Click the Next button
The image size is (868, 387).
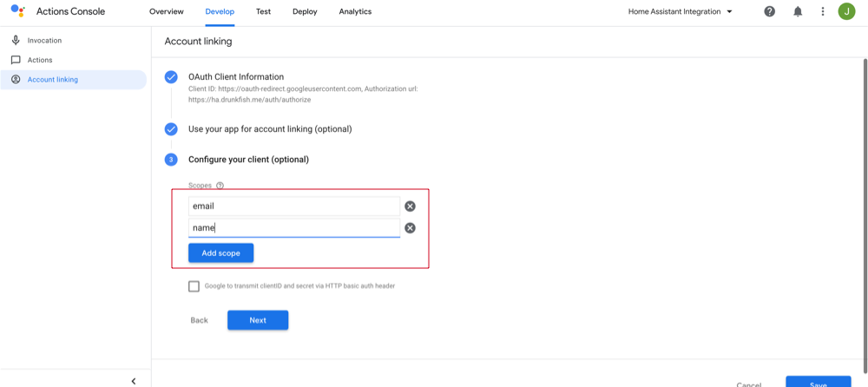258,320
